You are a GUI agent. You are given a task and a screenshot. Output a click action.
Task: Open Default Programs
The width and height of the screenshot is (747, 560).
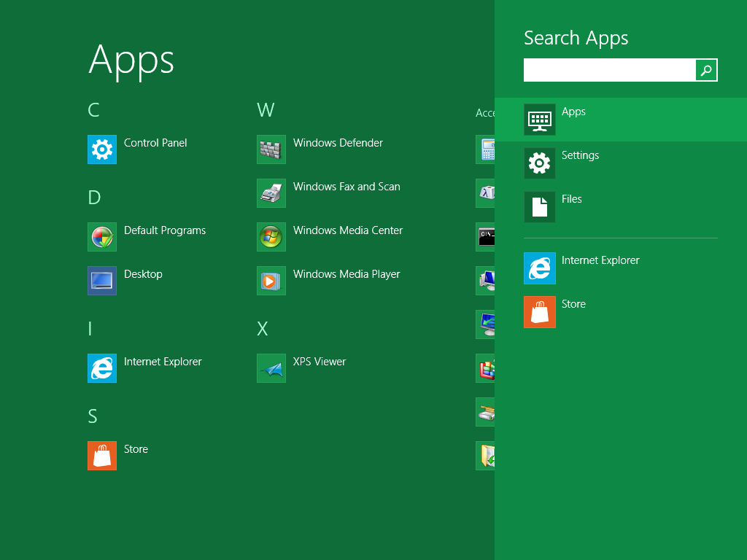tap(102, 237)
